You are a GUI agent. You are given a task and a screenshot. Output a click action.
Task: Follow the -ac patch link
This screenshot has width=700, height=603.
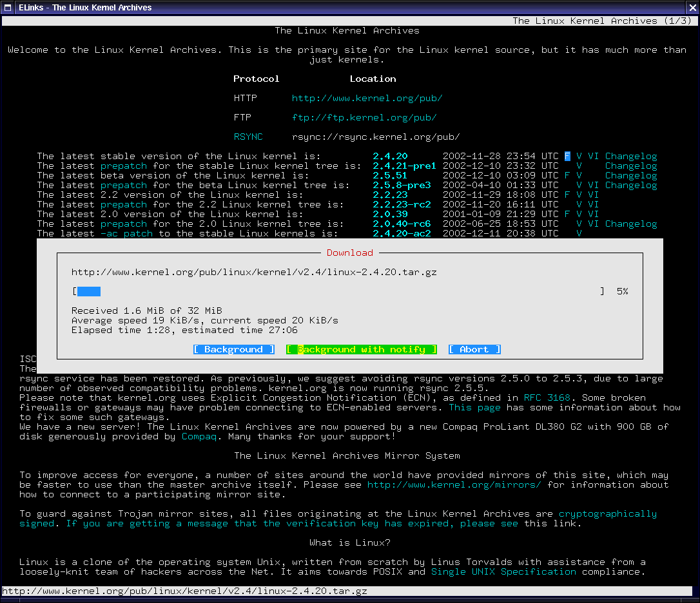pos(126,233)
